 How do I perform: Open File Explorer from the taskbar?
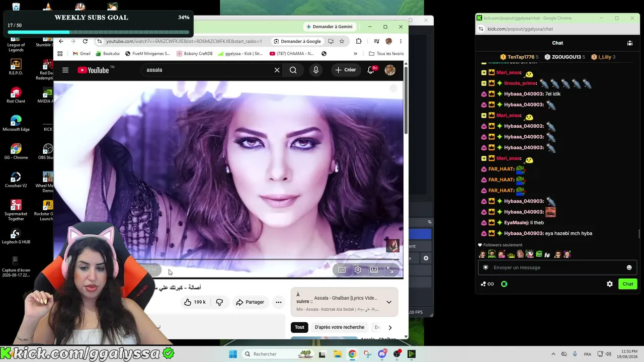(338, 354)
